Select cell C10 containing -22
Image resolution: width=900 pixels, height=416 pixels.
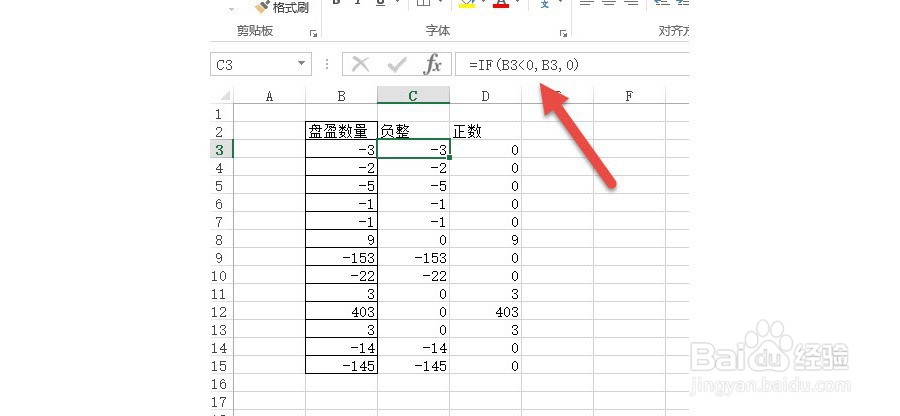[413, 276]
